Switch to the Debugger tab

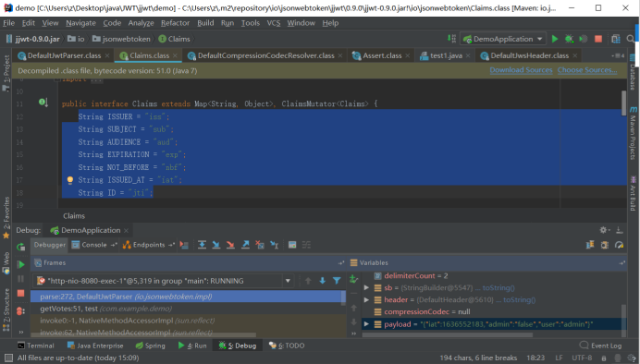point(49,245)
